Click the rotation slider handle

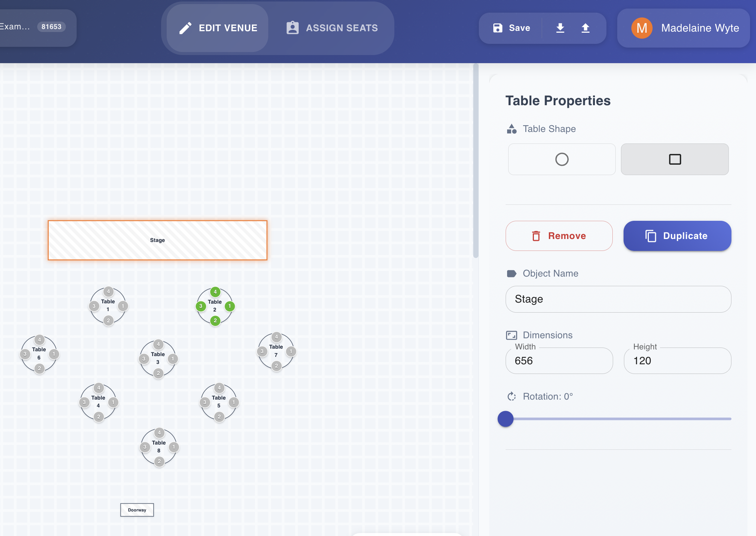(506, 419)
